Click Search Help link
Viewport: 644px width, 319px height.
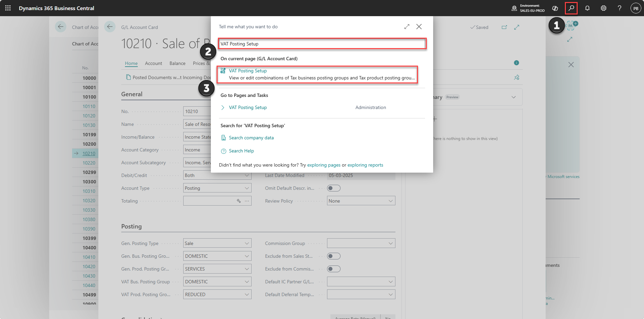(241, 151)
